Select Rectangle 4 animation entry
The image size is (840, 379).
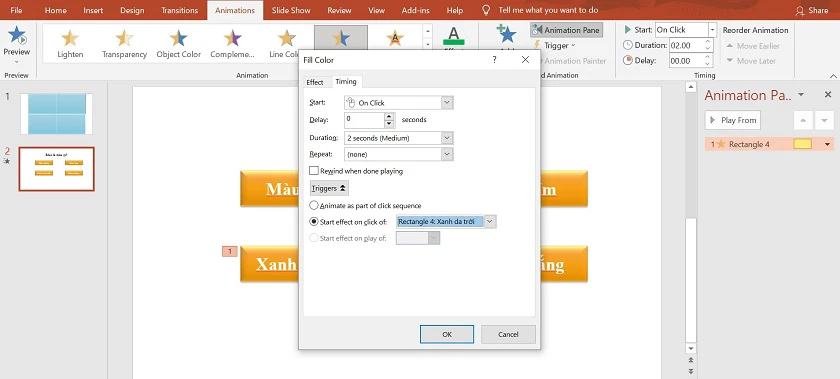769,144
